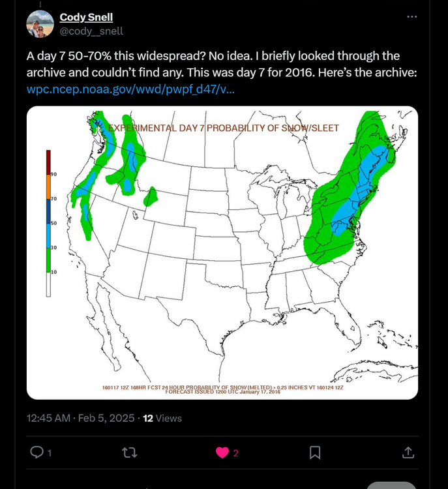Open the @cody__snell handle link
The height and width of the screenshot is (489, 448).
click(x=91, y=31)
